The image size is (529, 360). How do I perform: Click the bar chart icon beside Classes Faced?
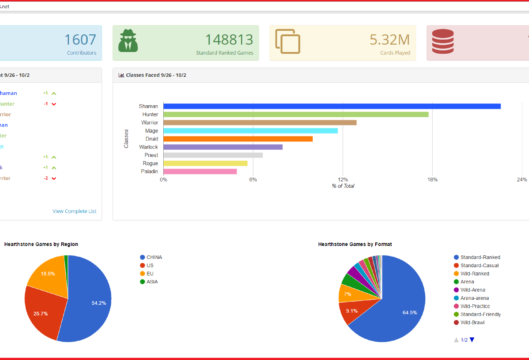point(121,75)
